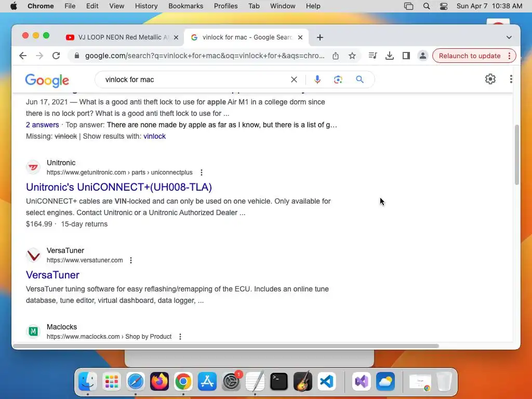
Task: Open the File menu
Action: [70, 6]
